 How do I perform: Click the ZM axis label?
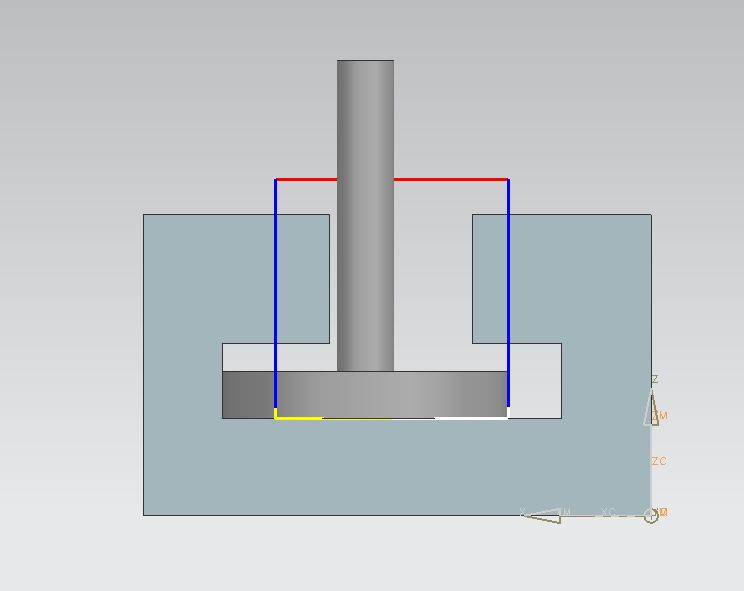[660, 416]
